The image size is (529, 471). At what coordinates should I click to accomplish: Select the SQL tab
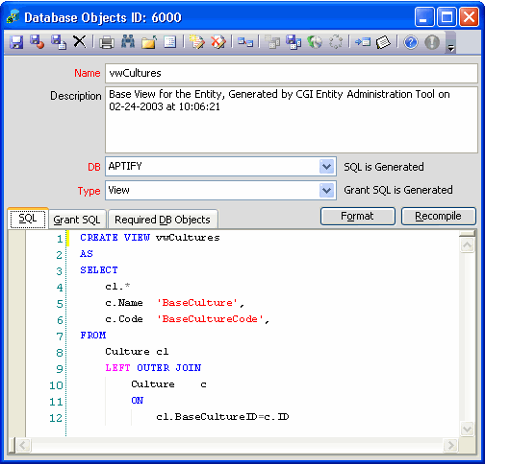point(28,219)
